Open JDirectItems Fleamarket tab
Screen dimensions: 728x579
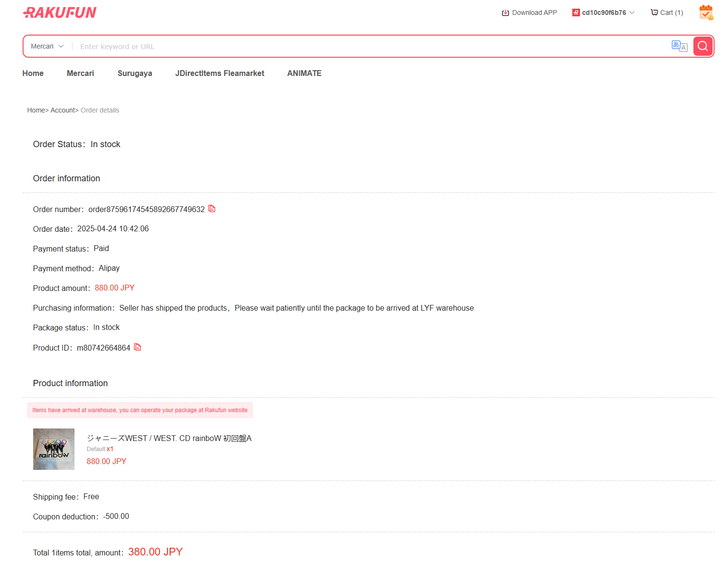tap(220, 73)
